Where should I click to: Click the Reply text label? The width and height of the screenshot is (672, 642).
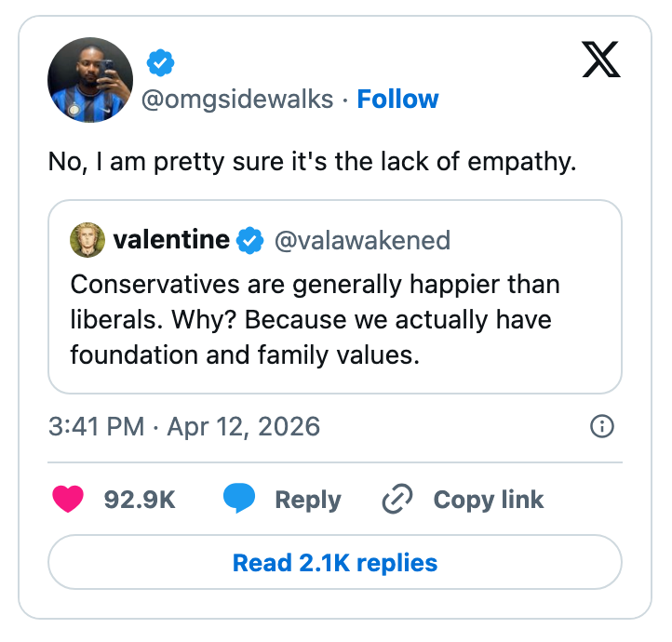coord(307,499)
